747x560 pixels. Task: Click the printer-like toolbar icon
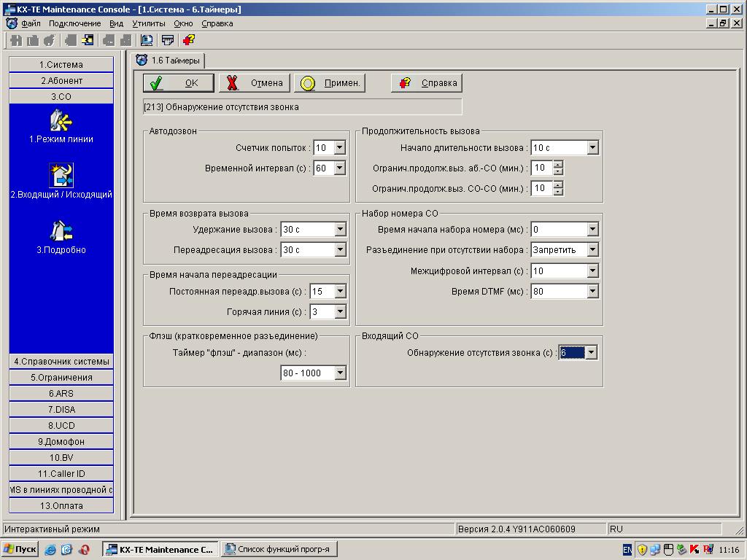[167, 41]
